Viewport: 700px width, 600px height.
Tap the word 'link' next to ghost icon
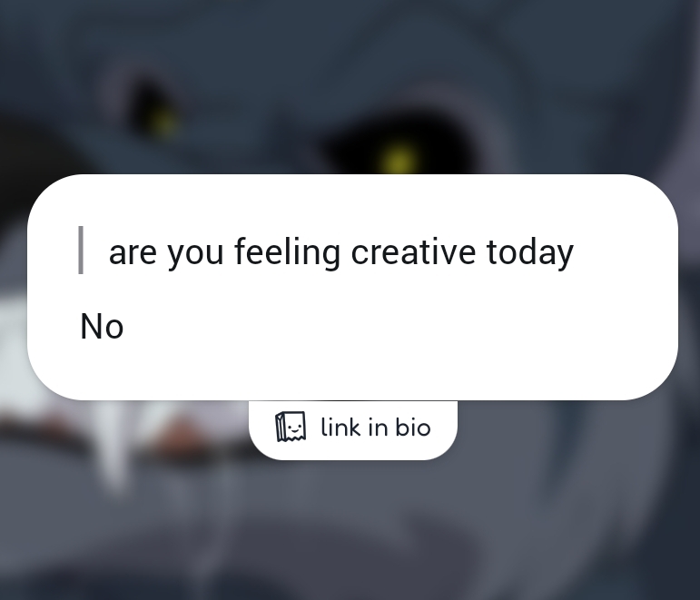point(340,428)
